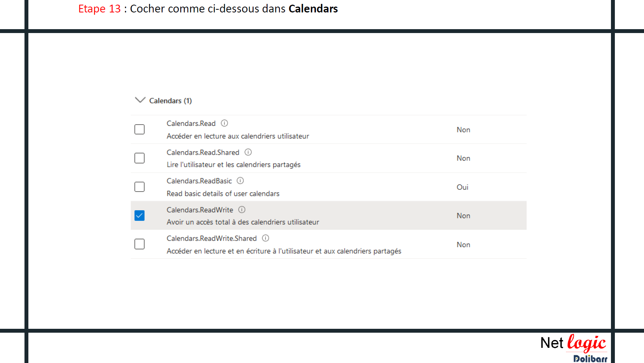Viewport: 644px width, 363px height.
Task: Select the Calendars.Read permission name
Action: [x=191, y=124]
